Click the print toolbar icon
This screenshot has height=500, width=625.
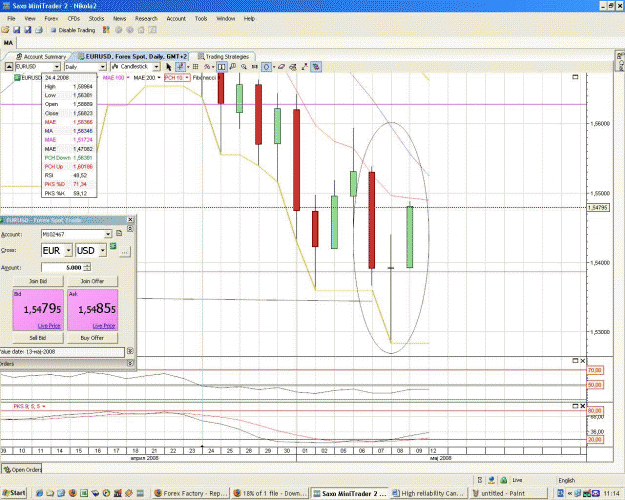(x=39, y=30)
